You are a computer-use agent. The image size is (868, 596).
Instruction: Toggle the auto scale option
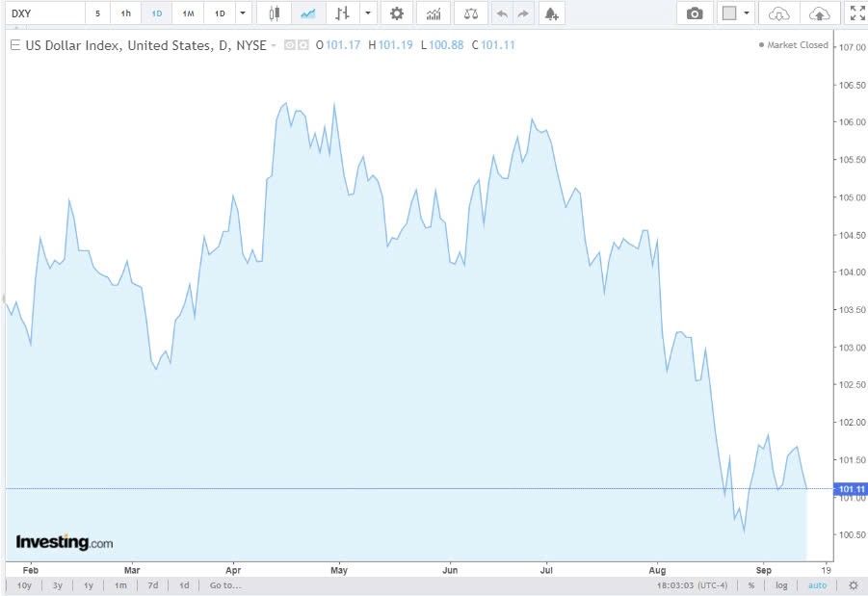click(x=817, y=585)
